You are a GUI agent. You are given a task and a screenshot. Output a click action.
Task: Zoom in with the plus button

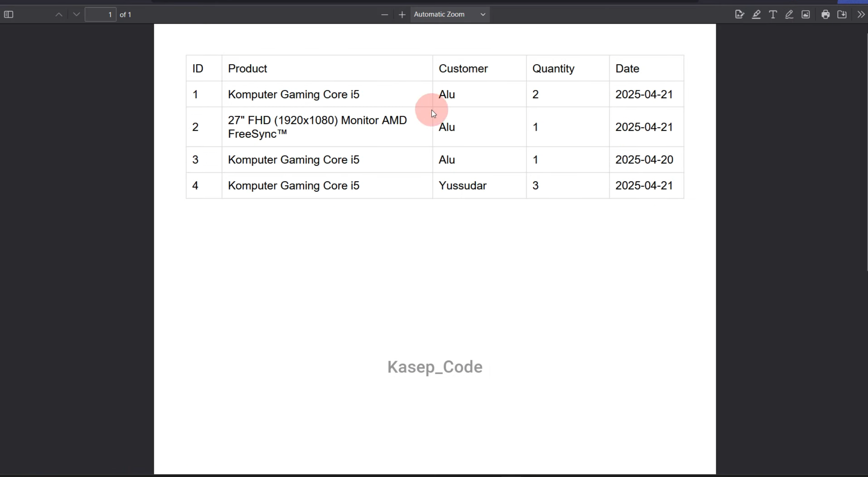[402, 15]
